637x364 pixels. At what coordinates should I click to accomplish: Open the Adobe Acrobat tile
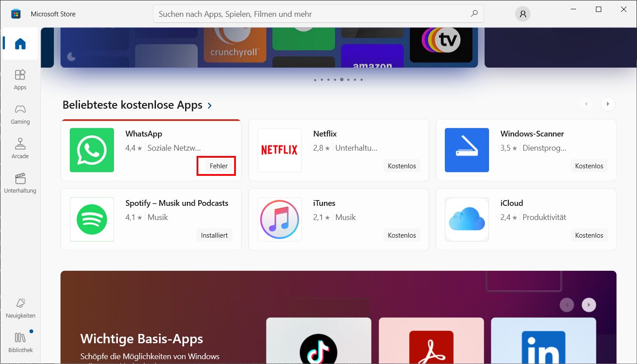(x=431, y=341)
